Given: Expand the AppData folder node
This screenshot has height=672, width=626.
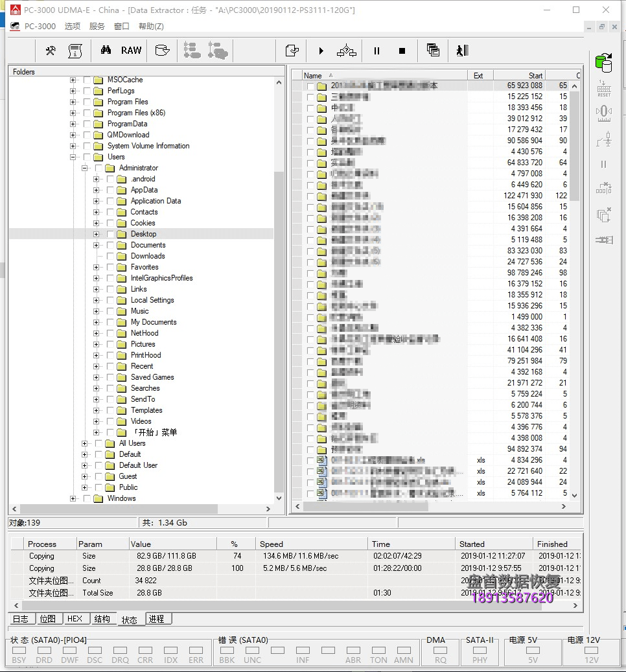Looking at the screenshot, I should 96,190.
